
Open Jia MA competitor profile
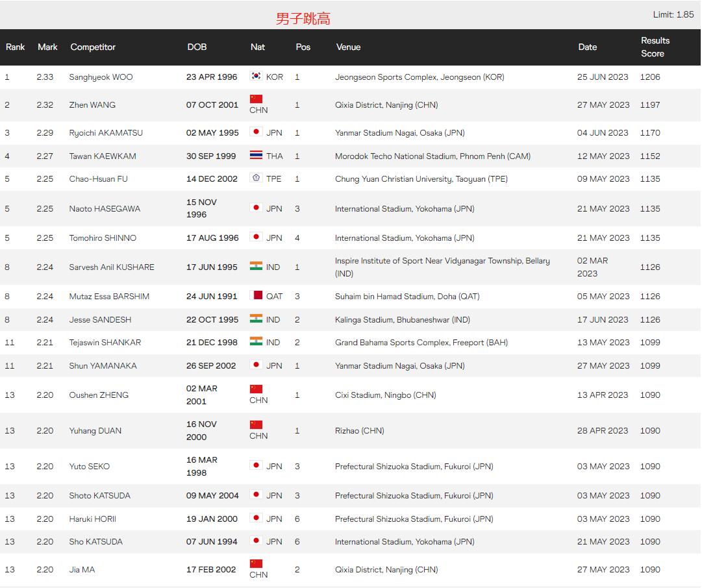[x=81, y=570]
